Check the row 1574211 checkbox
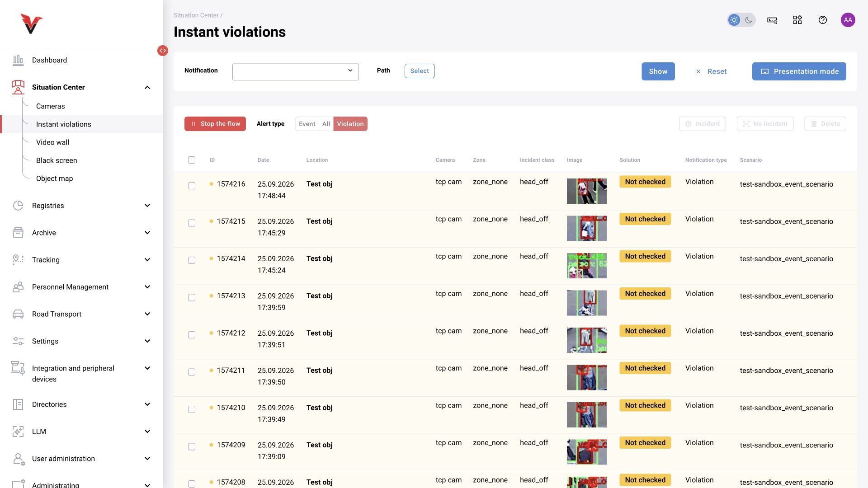Screen dimensions: 868x488 192,372
